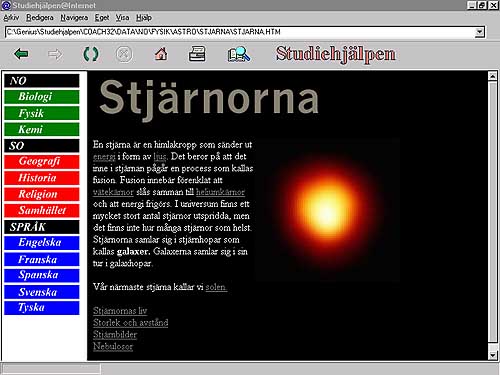Click the Studiehjälpen logo
Image resolution: width=500 pixels, height=375 pixels.
pyautogui.click(x=336, y=54)
